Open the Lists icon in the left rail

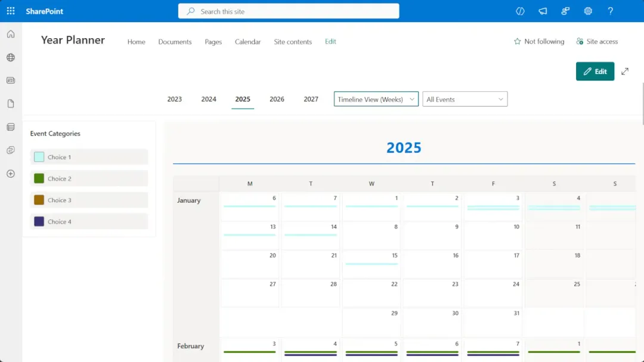[x=10, y=126]
